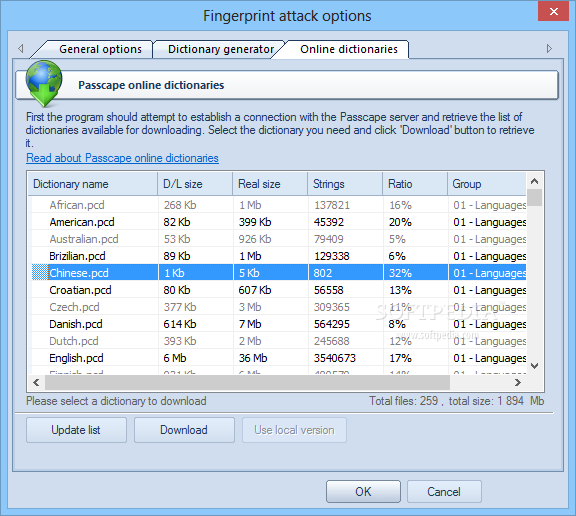
Task: Select the English.pcd dictionary row
Action: point(278,358)
